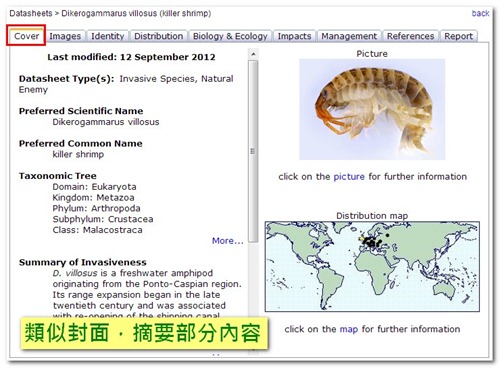The image size is (500, 368).
Task: Click the 'Picture' caption above image
Action: [372, 54]
